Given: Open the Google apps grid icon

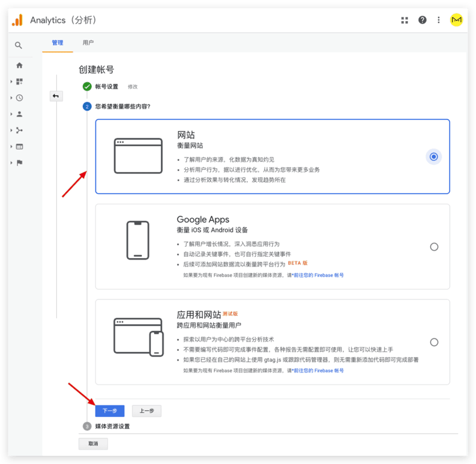Looking at the screenshot, I should click(405, 20).
